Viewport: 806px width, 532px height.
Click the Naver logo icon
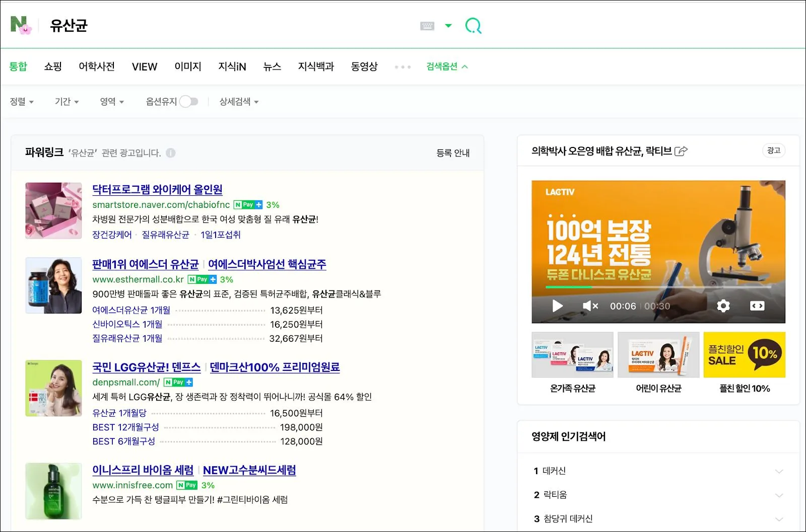click(x=21, y=25)
